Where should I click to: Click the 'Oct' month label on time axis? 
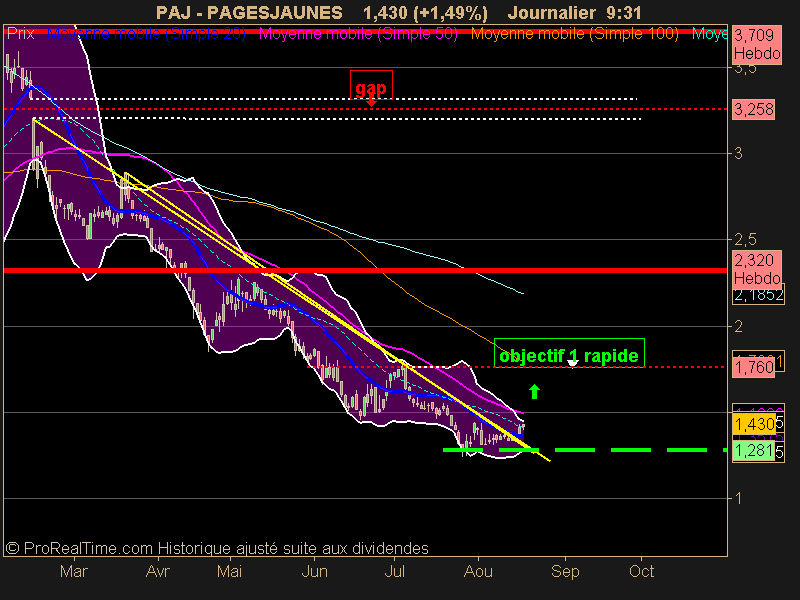(641, 571)
